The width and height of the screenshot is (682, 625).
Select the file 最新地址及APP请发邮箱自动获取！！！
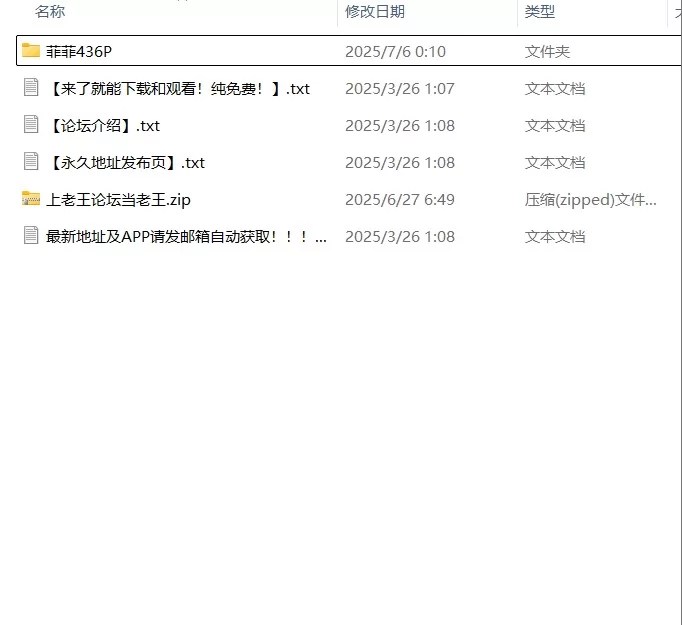pos(186,237)
